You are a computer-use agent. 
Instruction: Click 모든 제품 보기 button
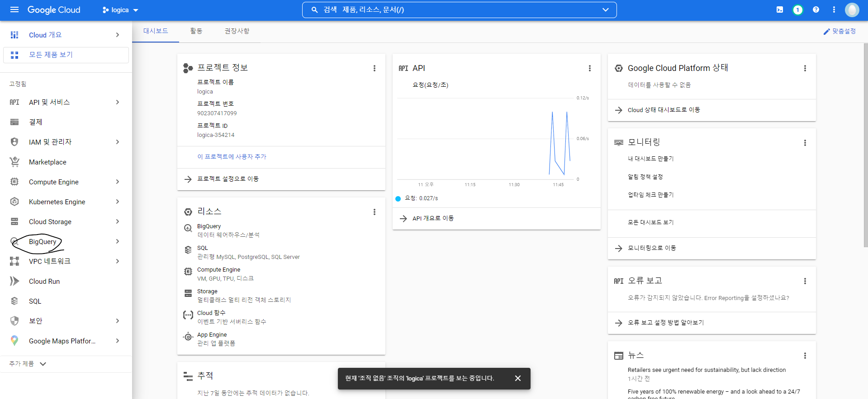tap(66, 55)
